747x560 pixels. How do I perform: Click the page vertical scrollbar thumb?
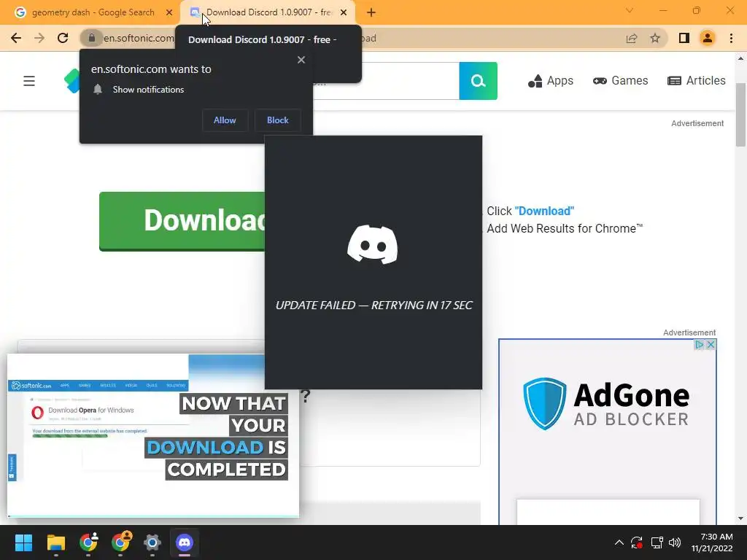point(740,114)
